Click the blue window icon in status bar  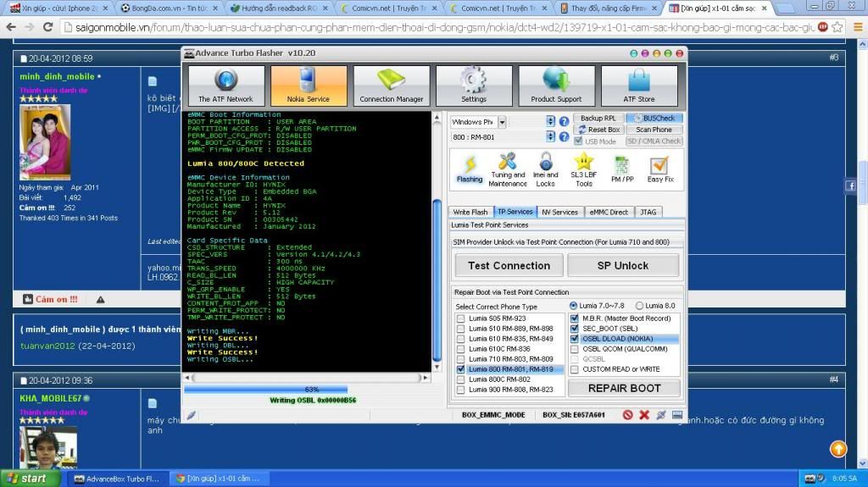[x=677, y=414]
